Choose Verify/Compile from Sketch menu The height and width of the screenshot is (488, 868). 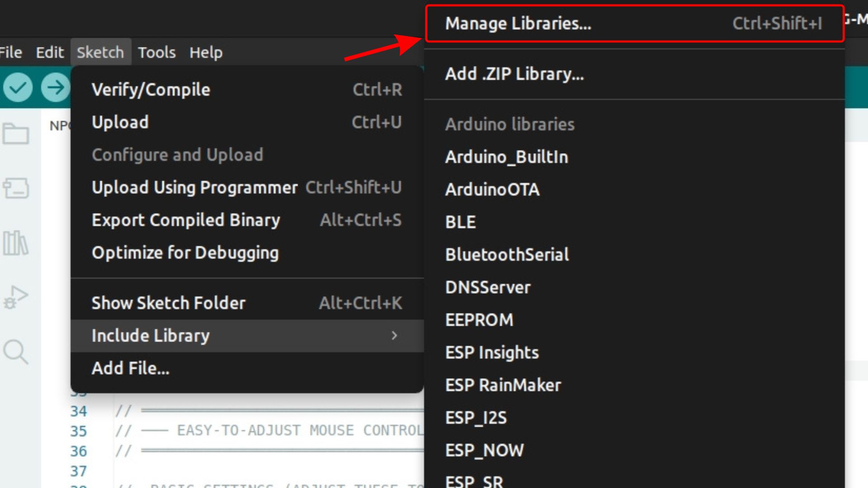(x=247, y=89)
